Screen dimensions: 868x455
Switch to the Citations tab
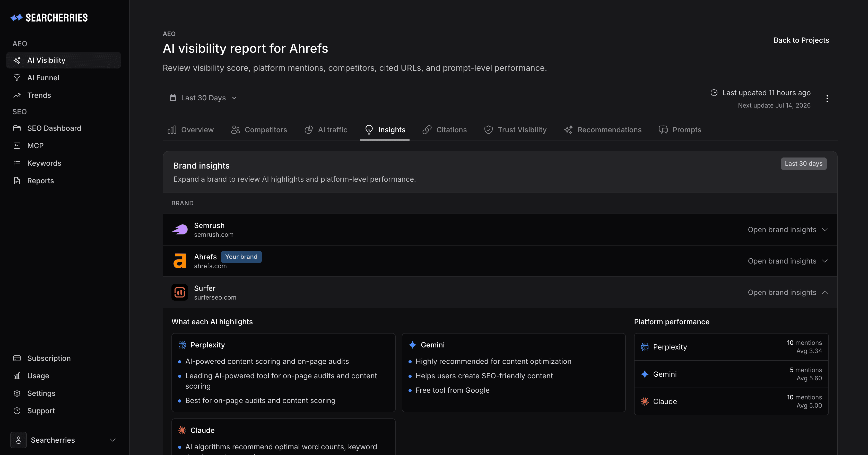(445, 130)
